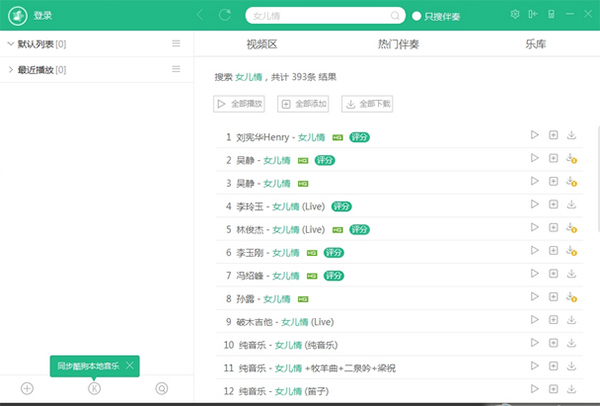
Task: Open the menu icon for 最近播放
Action: [x=176, y=69]
